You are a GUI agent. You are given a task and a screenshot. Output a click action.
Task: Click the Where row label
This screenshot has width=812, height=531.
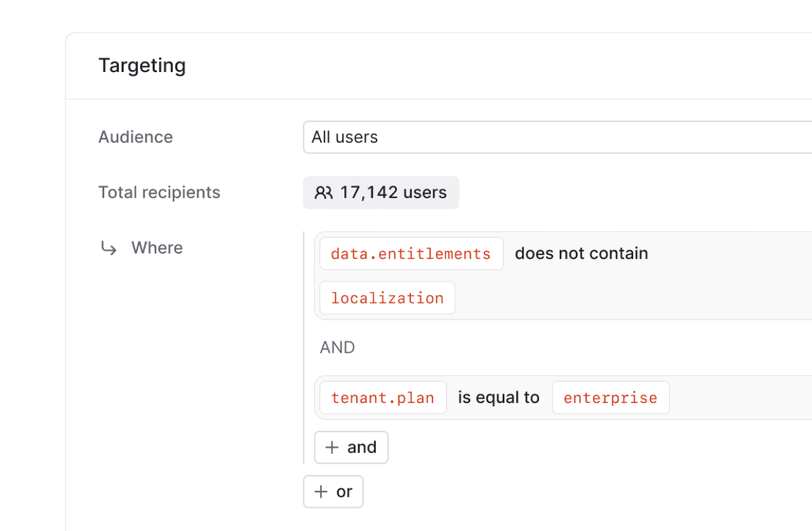point(157,247)
